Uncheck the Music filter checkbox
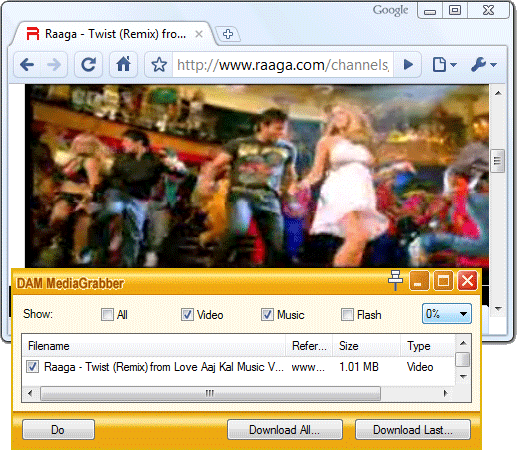Image resolution: width=517 pixels, height=450 pixels. tap(267, 314)
